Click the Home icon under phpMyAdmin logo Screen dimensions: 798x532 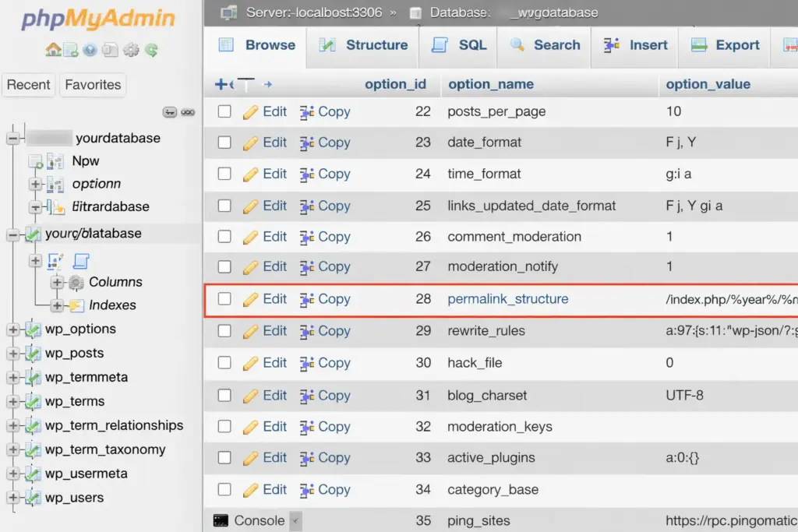(x=53, y=50)
